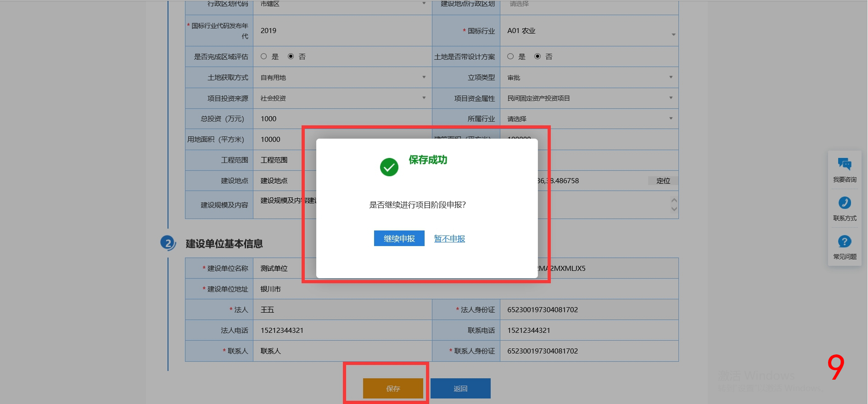This screenshot has height=404, width=868.
Task: Click the 定位 button
Action: click(663, 181)
